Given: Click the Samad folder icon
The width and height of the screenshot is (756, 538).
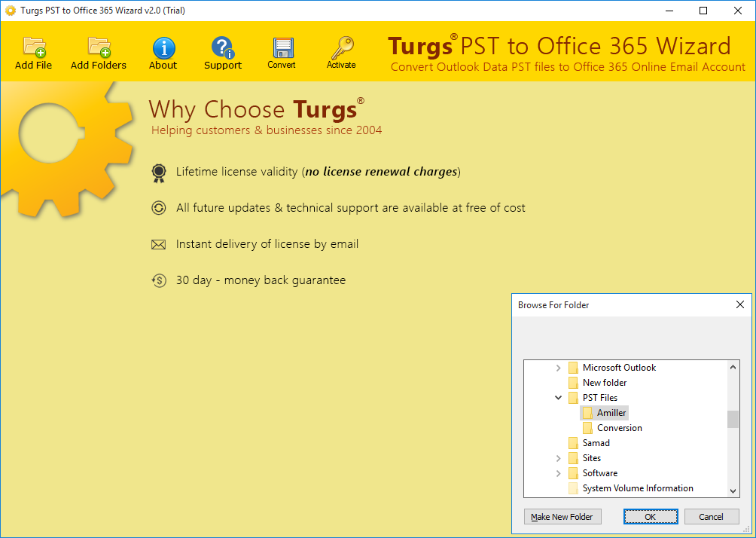Looking at the screenshot, I should 573,443.
